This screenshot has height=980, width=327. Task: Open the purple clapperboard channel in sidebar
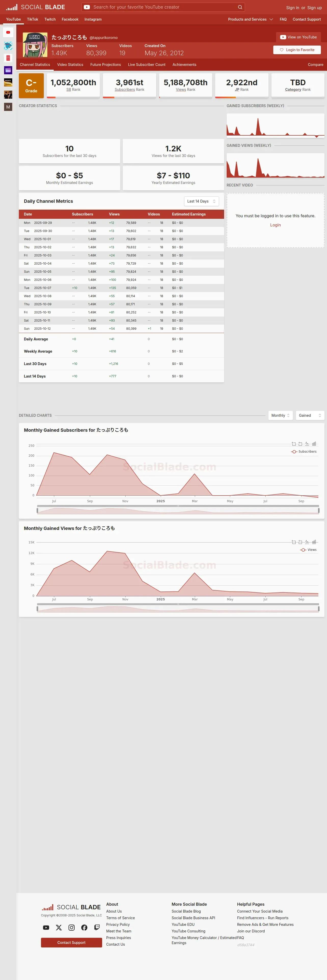(8, 70)
